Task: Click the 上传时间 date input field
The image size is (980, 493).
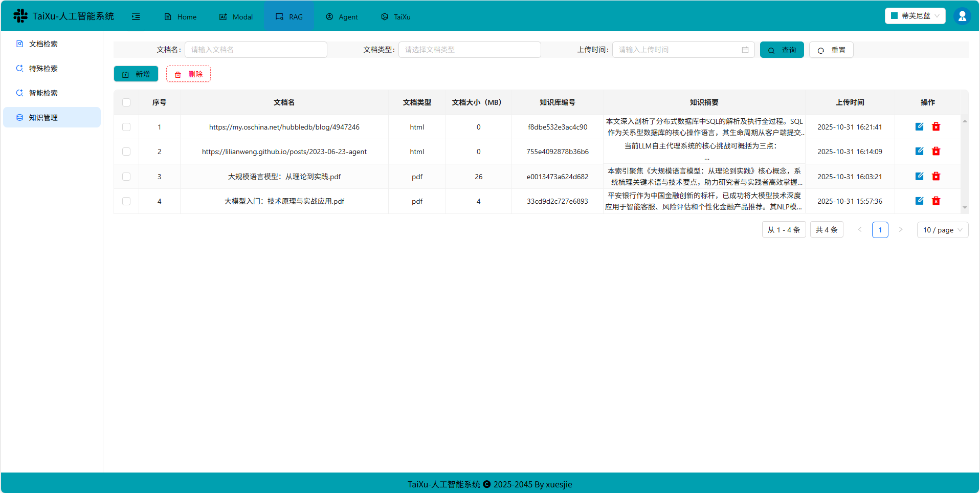Action: 683,50
